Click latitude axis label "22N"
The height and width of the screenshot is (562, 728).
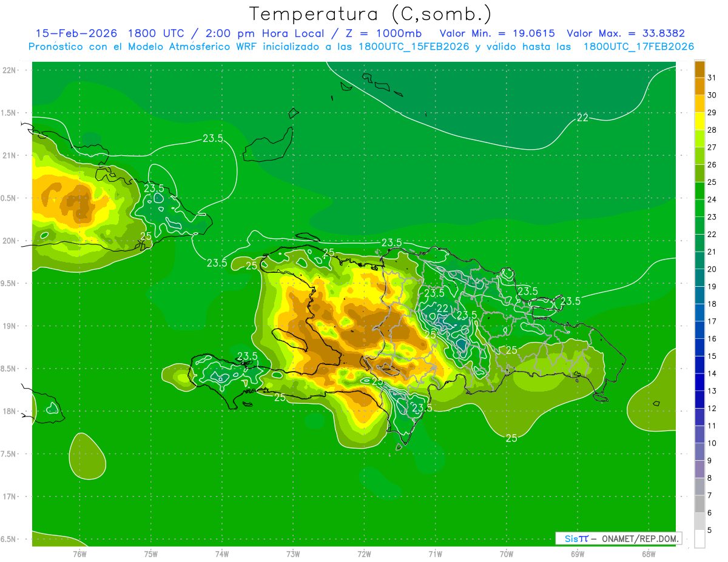10,70
